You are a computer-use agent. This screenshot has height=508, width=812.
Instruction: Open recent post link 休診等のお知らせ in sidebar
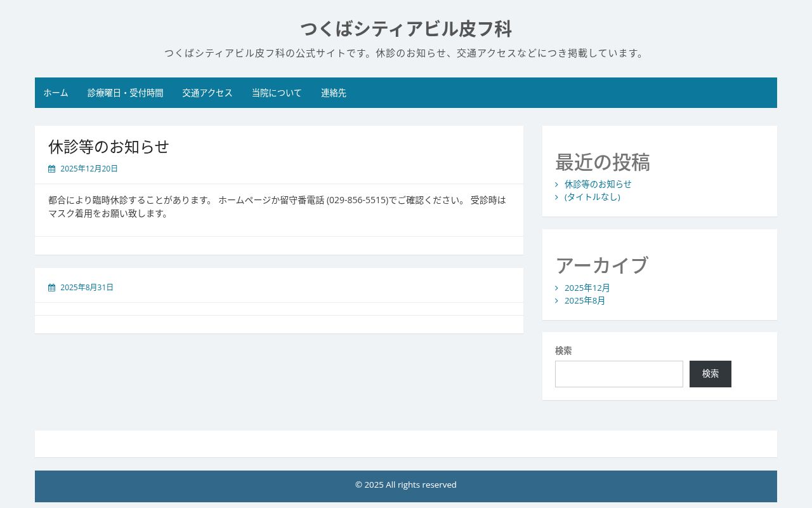point(598,184)
